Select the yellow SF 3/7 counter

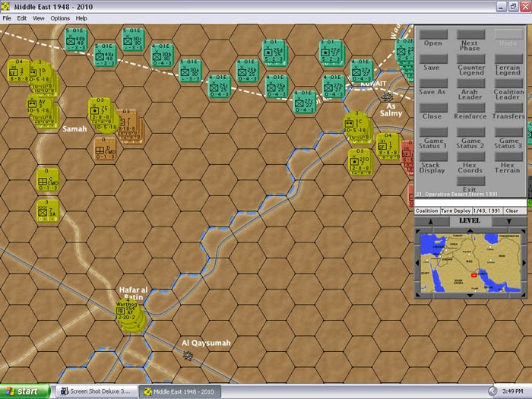[x=18, y=70]
